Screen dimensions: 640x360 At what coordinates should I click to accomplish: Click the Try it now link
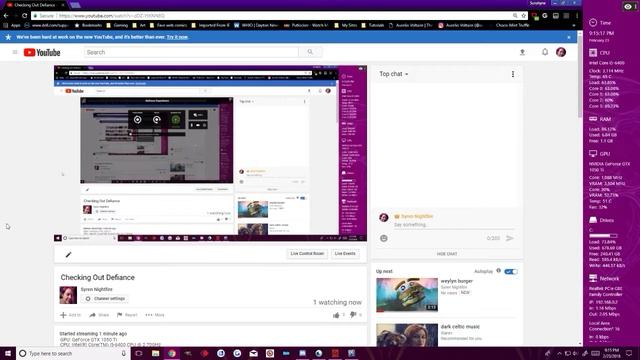pyautogui.click(x=177, y=37)
